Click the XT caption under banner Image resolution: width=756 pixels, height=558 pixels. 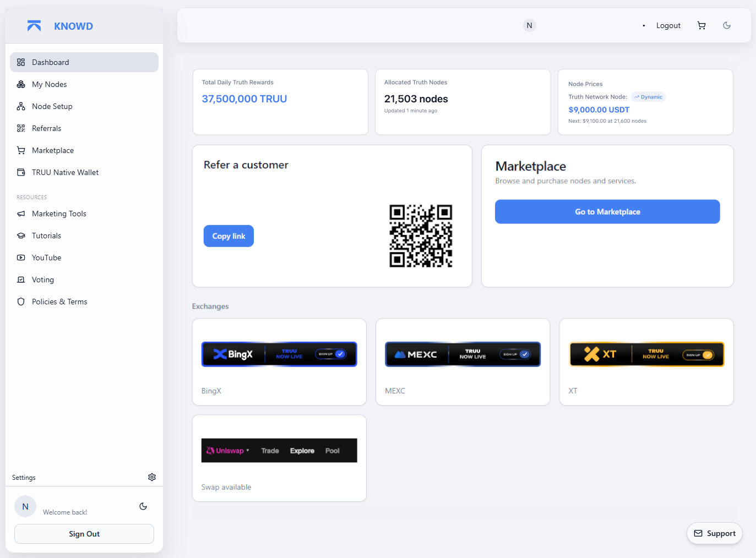click(573, 391)
